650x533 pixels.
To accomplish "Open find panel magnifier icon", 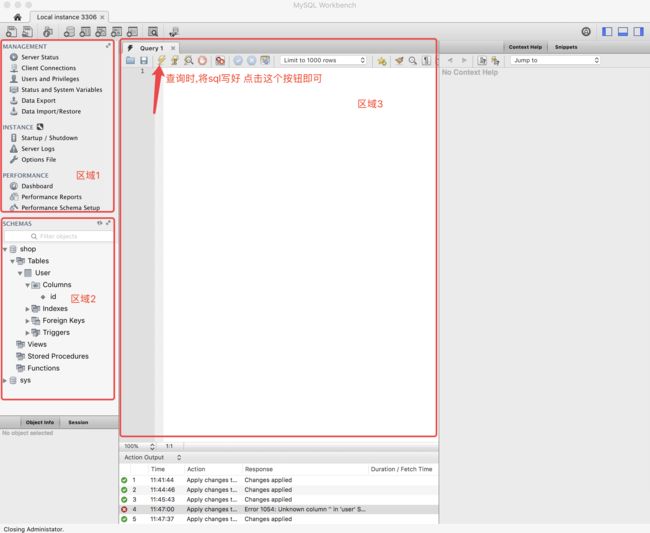I will tap(412, 61).
